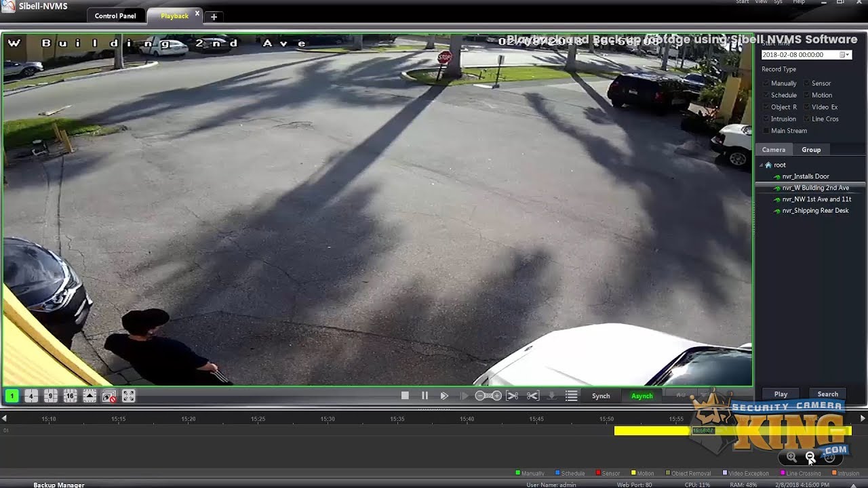Click the timeline playhead time marker
The image size is (868, 488).
(703, 430)
